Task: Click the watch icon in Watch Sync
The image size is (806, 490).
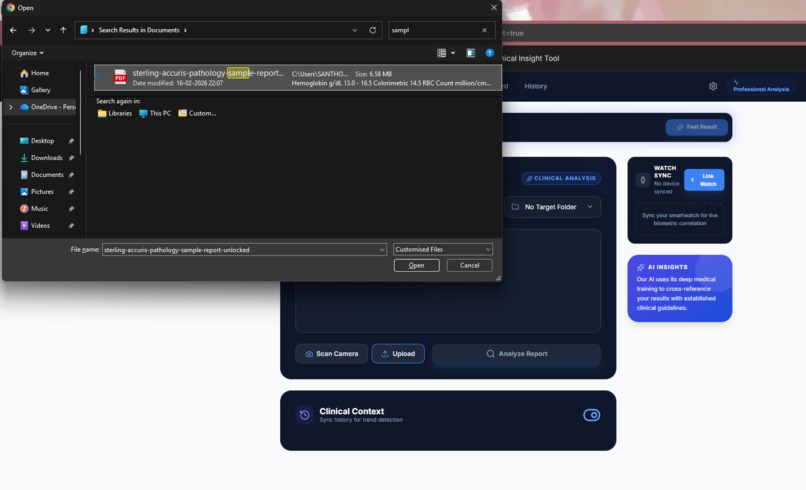Action: (x=643, y=180)
